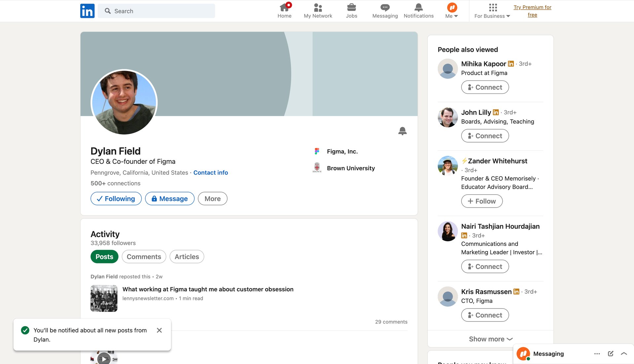Screen dimensions: 634x364
Task: Click the notification bell on Dylan's profile
Action: pyautogui.click(x=403, y=131)
